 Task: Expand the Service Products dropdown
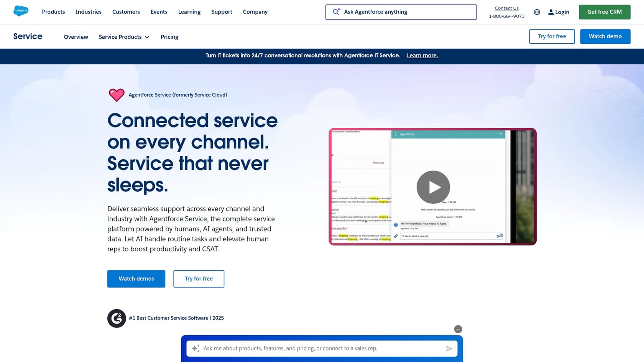coord(123,37)
